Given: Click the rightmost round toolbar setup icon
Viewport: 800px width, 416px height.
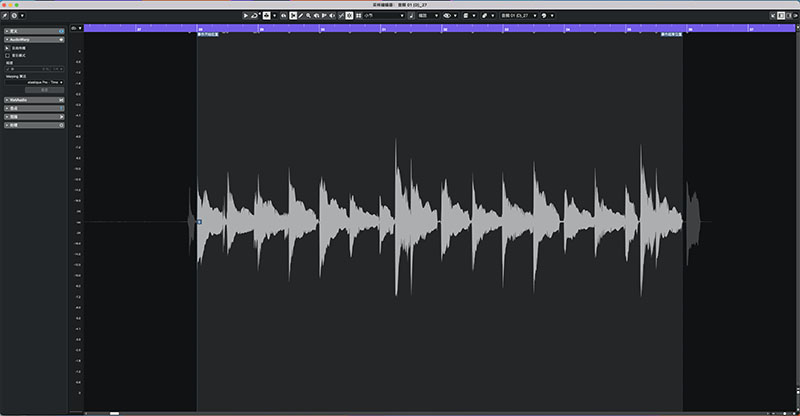Looking at the screenshot, I should [x=796, y=16].
